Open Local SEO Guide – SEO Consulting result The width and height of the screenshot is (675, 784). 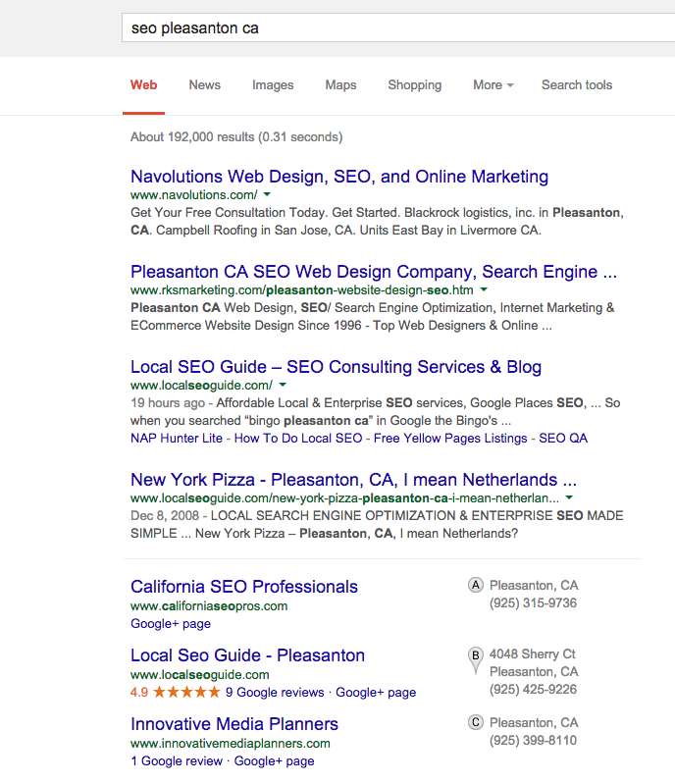click(x=336, y=367)
